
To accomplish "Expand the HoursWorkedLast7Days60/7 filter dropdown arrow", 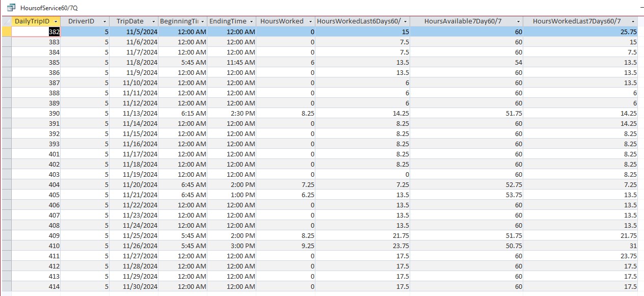I will coord(633,21).
